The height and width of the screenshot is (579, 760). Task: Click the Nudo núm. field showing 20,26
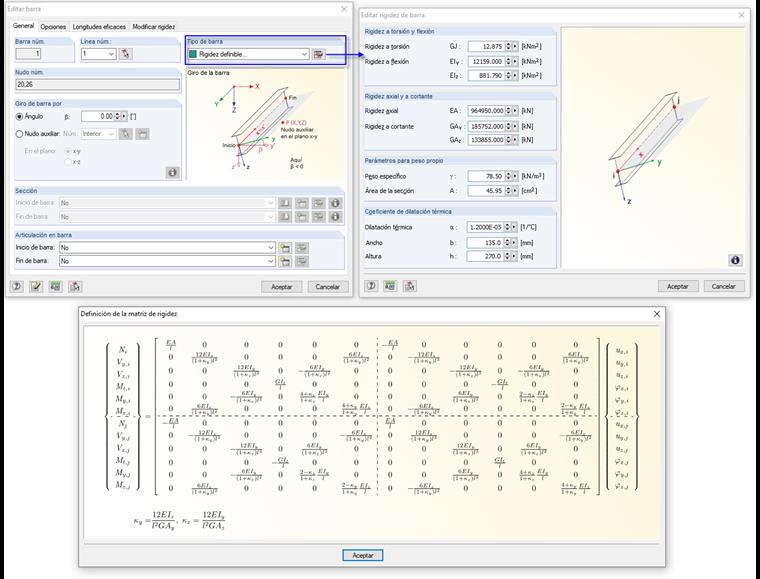tap(96, 85)
